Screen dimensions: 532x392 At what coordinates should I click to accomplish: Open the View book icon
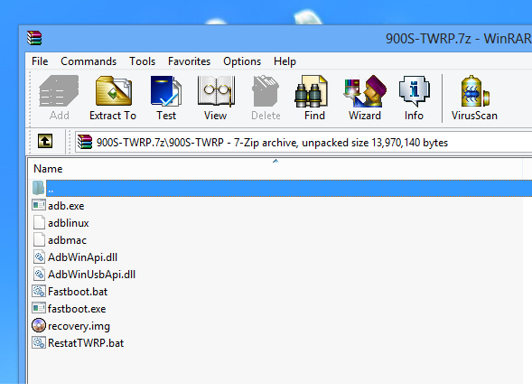coord(216,98)
